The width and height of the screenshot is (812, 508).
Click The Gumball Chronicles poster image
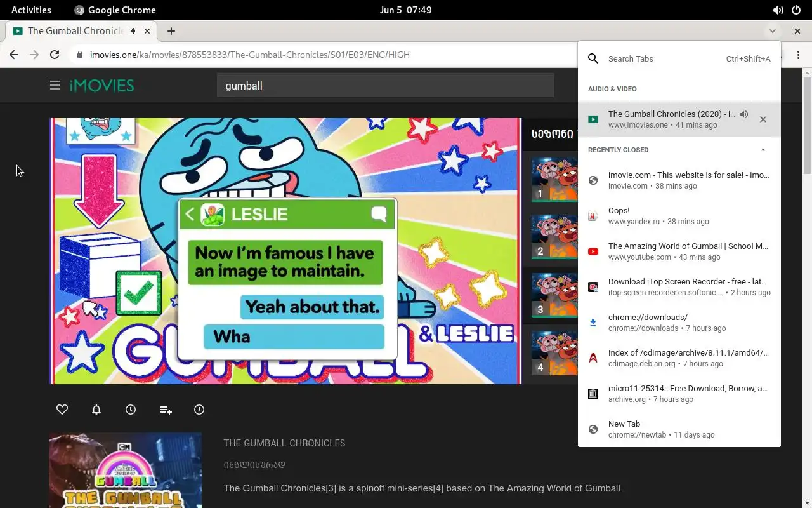(x=126, y=471)
